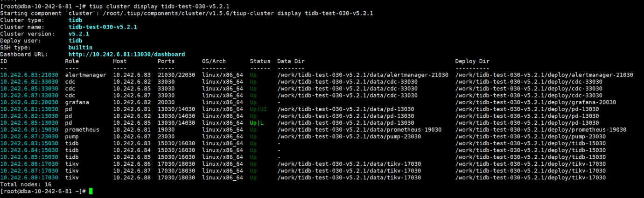Click ID 10.242.6.84:15030 tidb entry
Viewport: 644px width, 198px height.
29,150
